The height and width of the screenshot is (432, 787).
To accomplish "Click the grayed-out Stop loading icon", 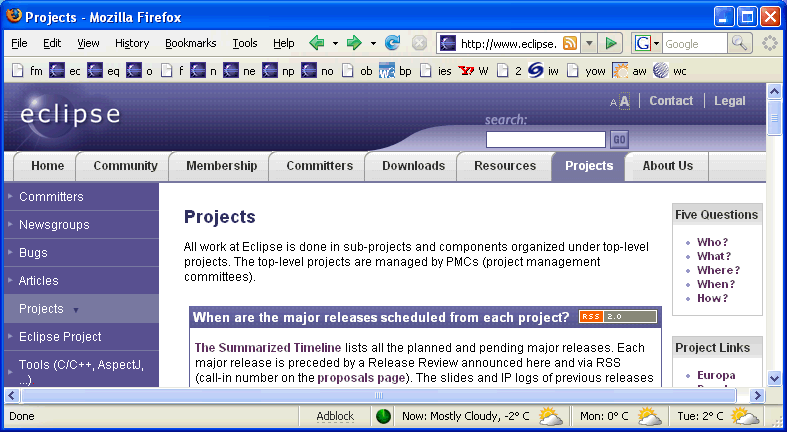I will coord(419,43).
